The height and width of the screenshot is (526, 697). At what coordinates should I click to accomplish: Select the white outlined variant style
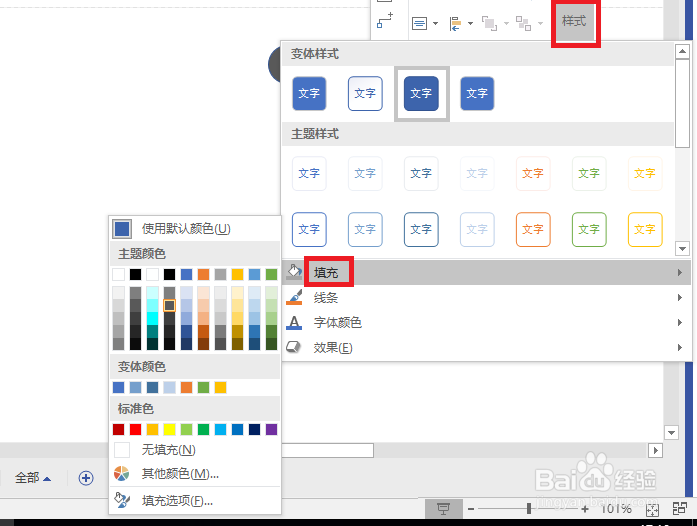365,93
